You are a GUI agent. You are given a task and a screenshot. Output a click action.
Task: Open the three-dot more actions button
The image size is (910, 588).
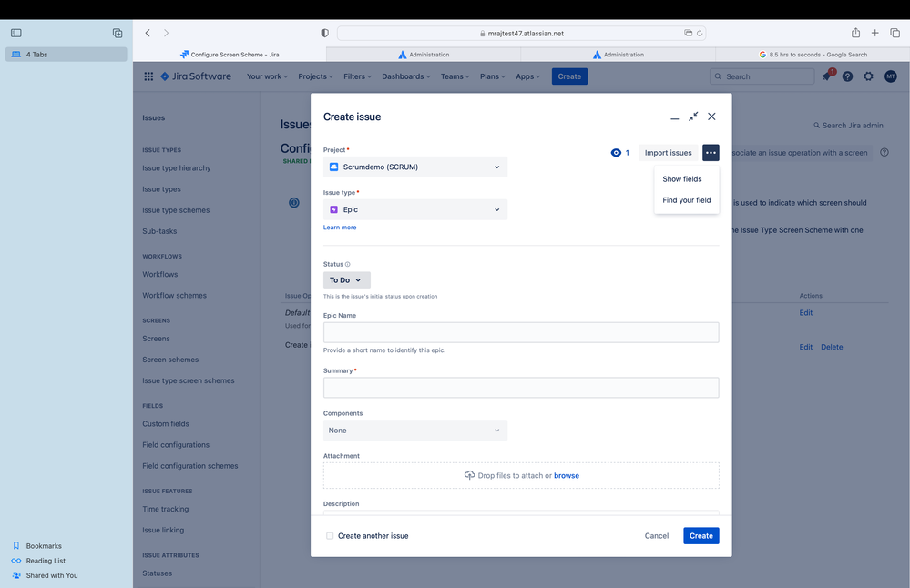coord(711,153)
